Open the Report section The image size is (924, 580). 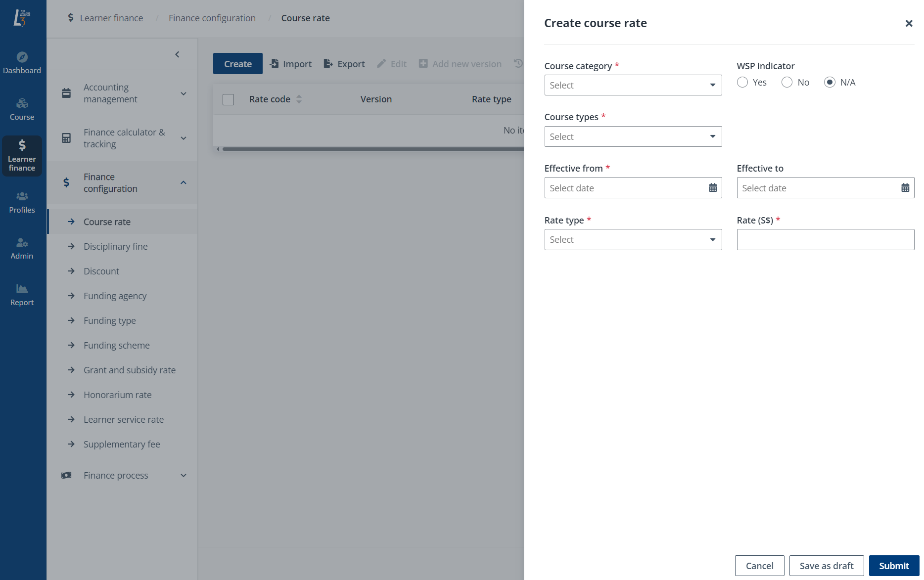(x=22, y=294)
